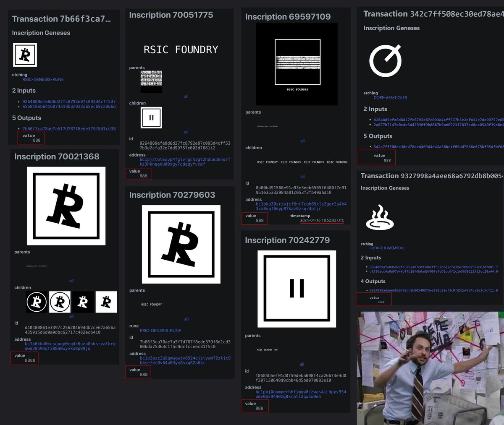The image size is (504, 425).
Task: Open the 'all' link under parents of Inscription 70021368
Action: click(71, 281)
